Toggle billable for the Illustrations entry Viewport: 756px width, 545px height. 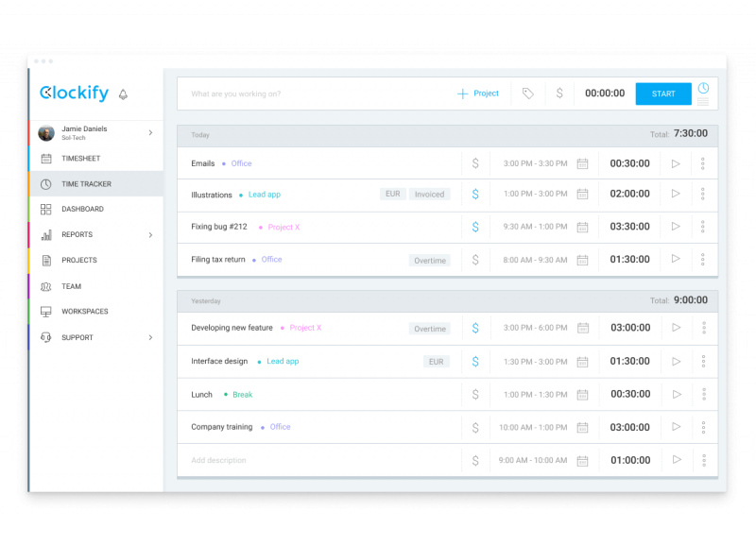tap(475, 194)
